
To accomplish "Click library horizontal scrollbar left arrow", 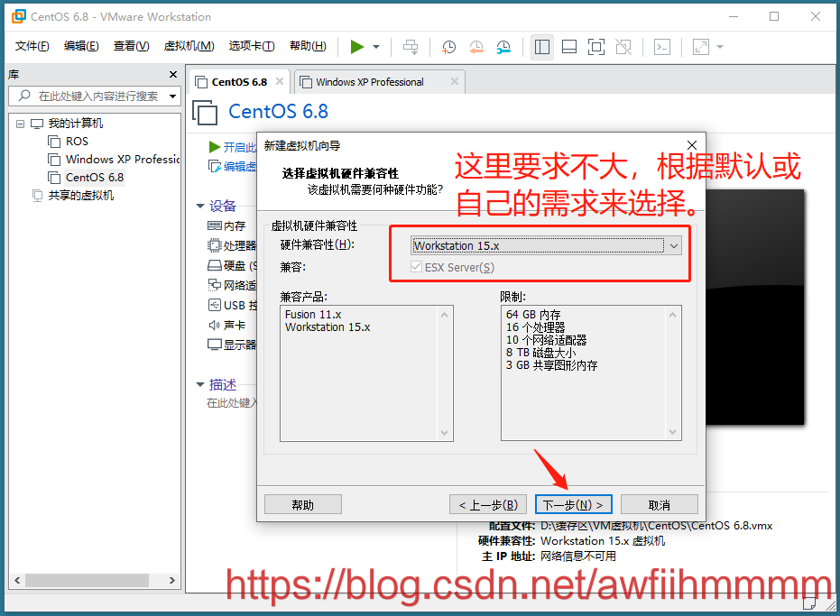I will [x=17, y=580].
